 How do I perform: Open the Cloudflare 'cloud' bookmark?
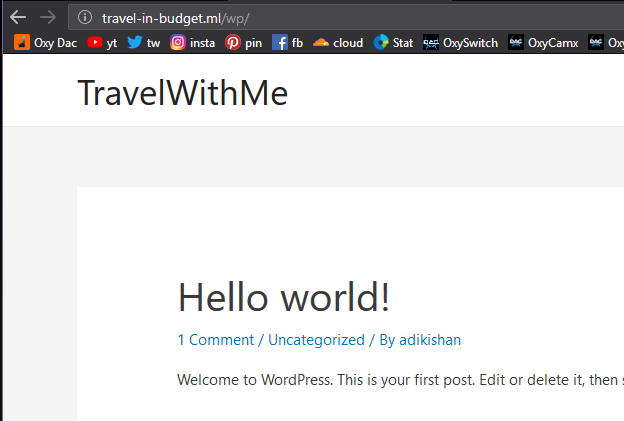tap(338, 42)
